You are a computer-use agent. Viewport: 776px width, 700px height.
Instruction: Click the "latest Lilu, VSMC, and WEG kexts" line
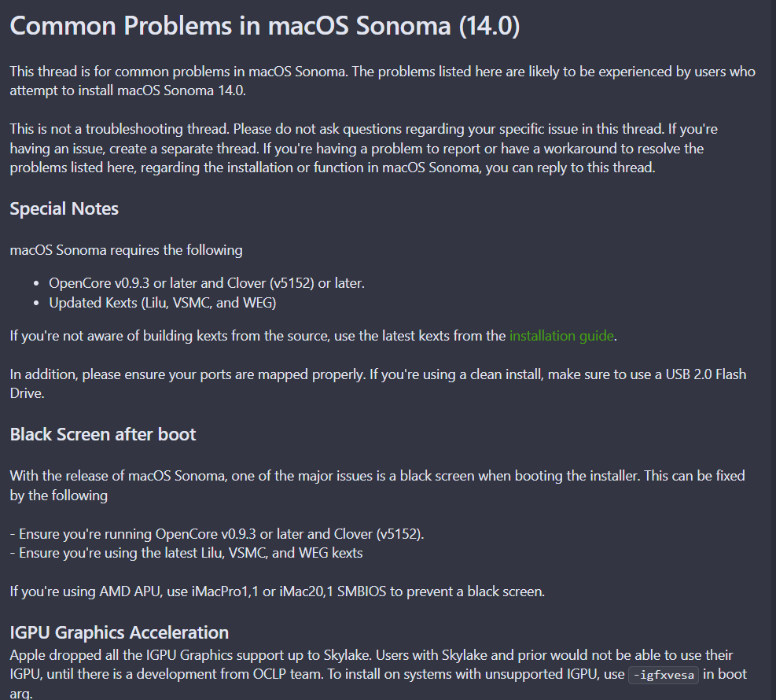click(186, 553)
